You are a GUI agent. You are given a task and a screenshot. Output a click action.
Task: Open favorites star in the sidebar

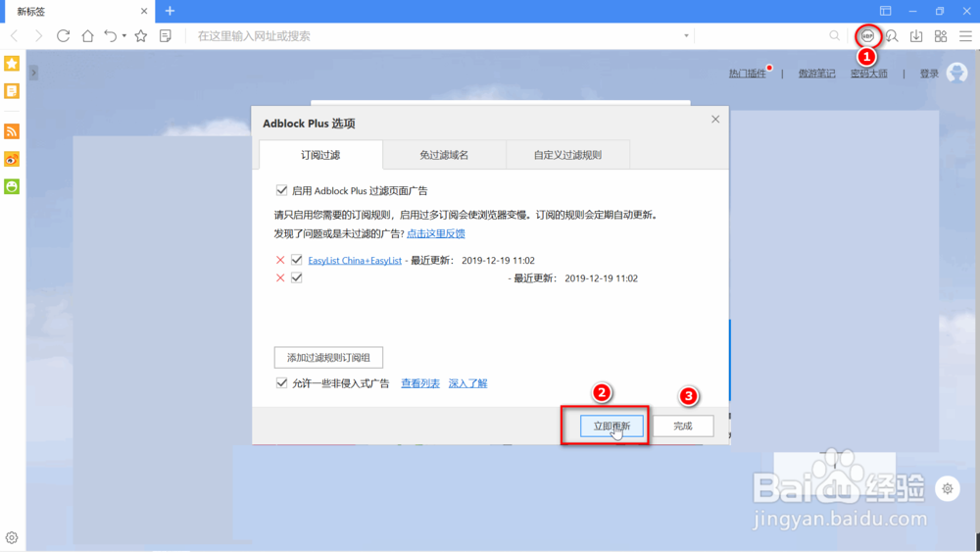pyautogui.click(x=12, y=63)
